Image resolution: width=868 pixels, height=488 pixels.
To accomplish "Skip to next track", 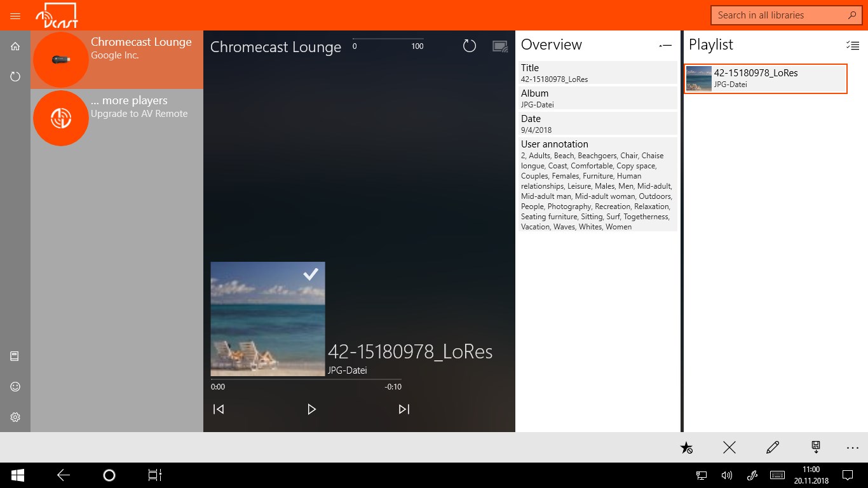I will coord(404,409).
